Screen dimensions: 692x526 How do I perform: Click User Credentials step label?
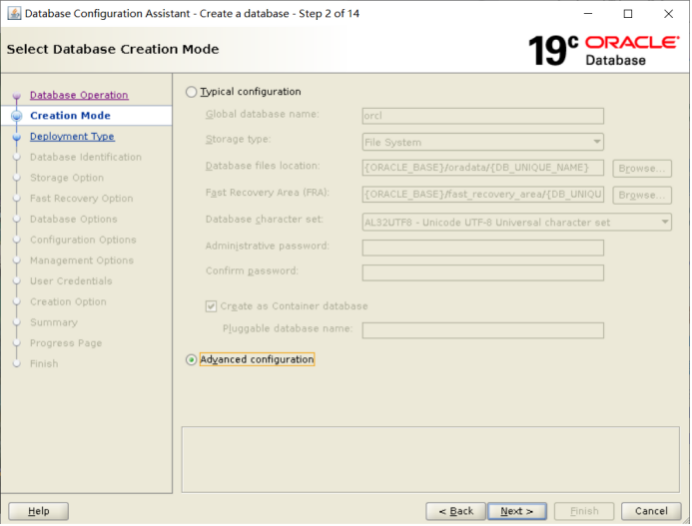point(71,281)
